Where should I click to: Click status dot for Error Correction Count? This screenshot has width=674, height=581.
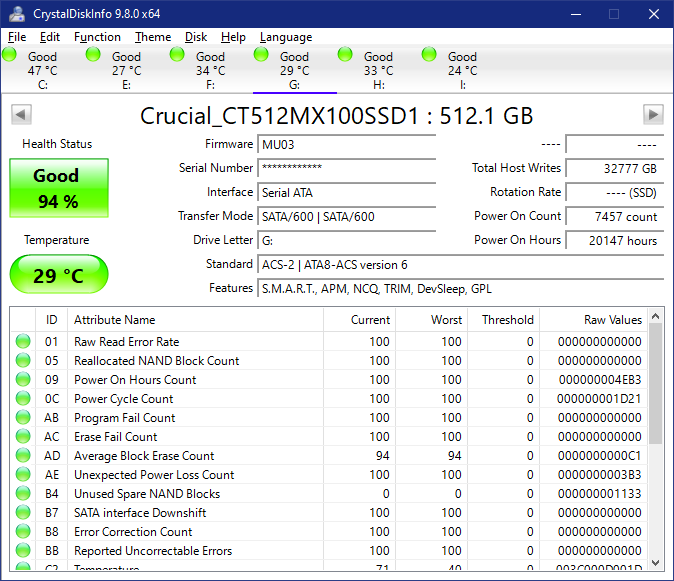(23, 531)
